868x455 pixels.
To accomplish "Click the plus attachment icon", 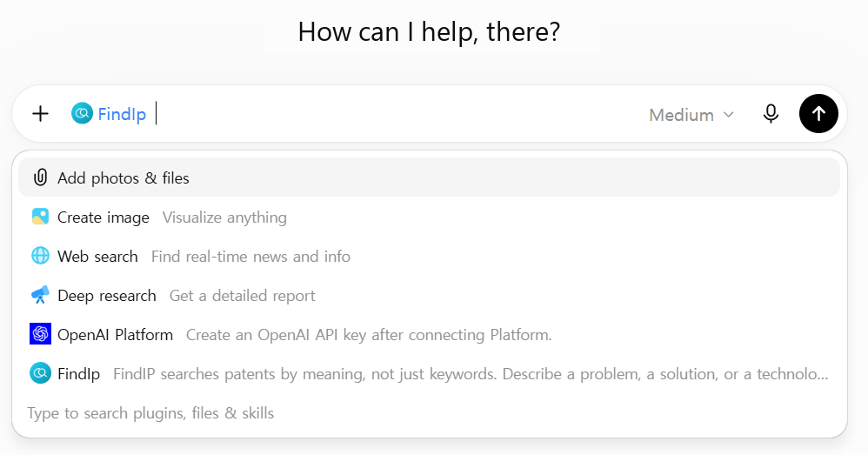I will point(40,114).
